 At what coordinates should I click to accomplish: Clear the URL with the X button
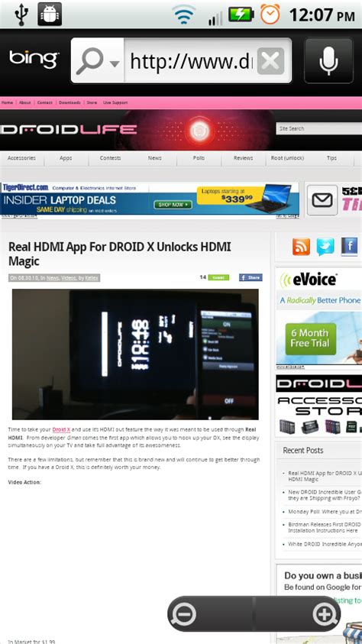click(270, 61)
